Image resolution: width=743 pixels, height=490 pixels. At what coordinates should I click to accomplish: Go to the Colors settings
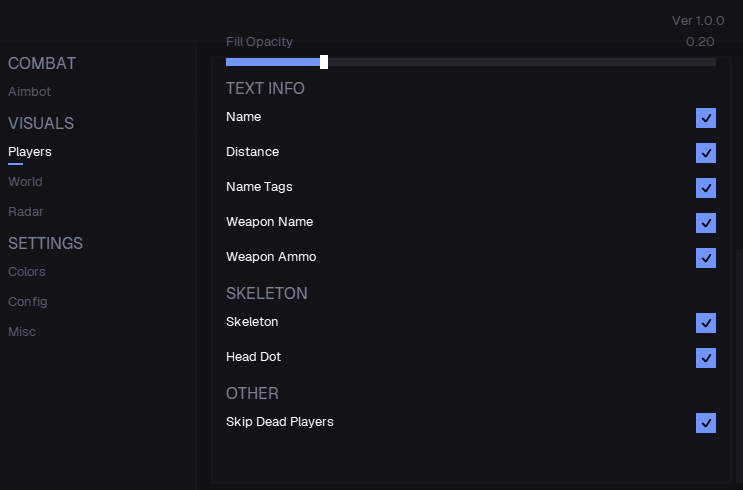[27, 272]
